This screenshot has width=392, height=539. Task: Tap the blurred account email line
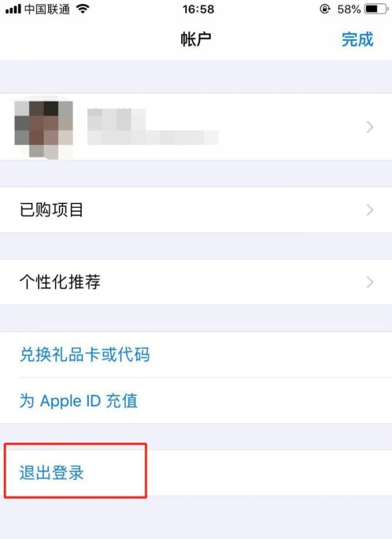click(x=153, y=138)
